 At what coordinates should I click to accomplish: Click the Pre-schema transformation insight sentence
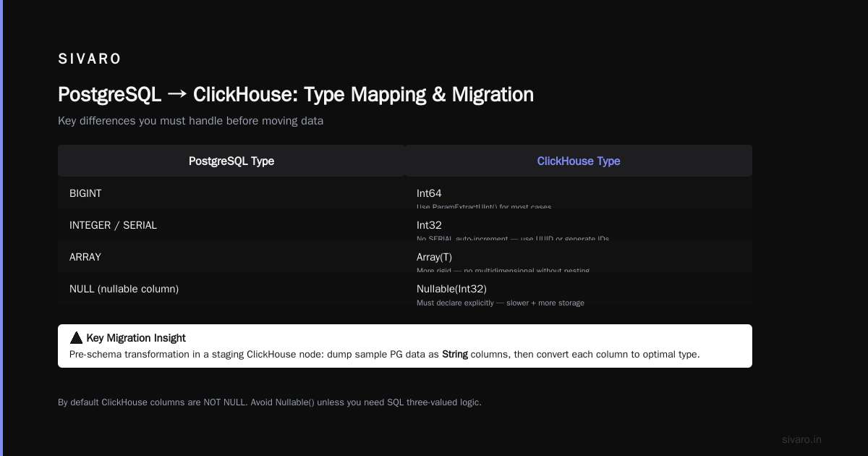(x=385, y=354)
